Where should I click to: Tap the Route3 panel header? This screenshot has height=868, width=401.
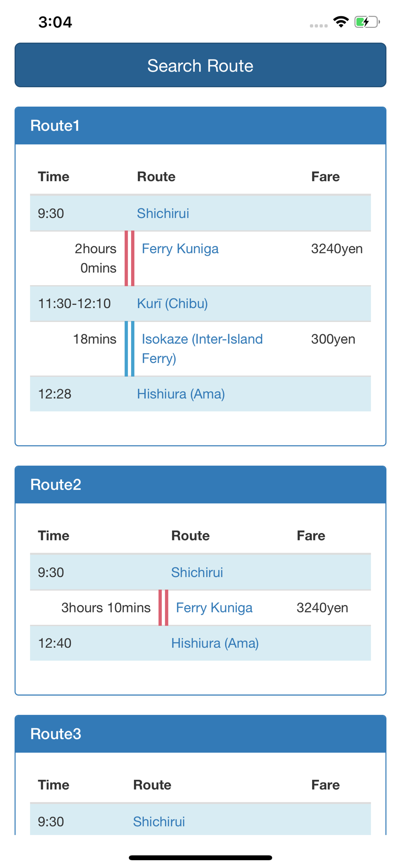tap(200, 733)
